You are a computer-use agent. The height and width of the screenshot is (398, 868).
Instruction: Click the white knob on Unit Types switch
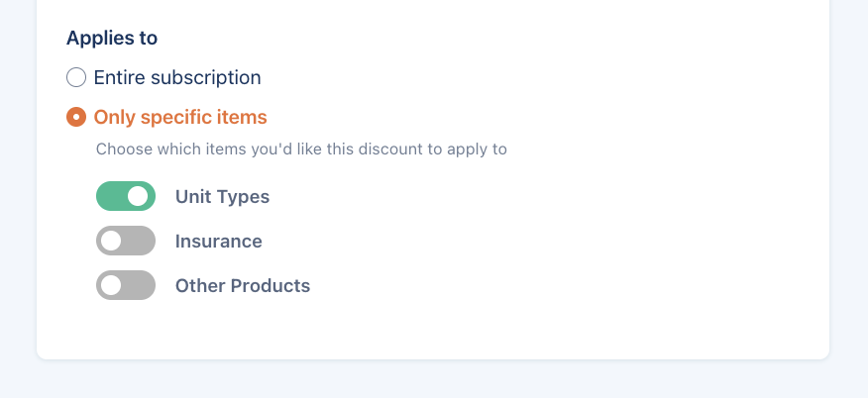[x=140, y=196]
